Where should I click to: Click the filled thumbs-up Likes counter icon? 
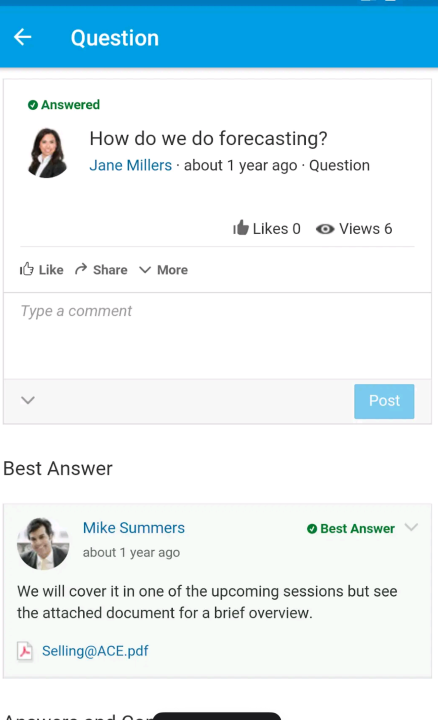click(x=241, y=228)
